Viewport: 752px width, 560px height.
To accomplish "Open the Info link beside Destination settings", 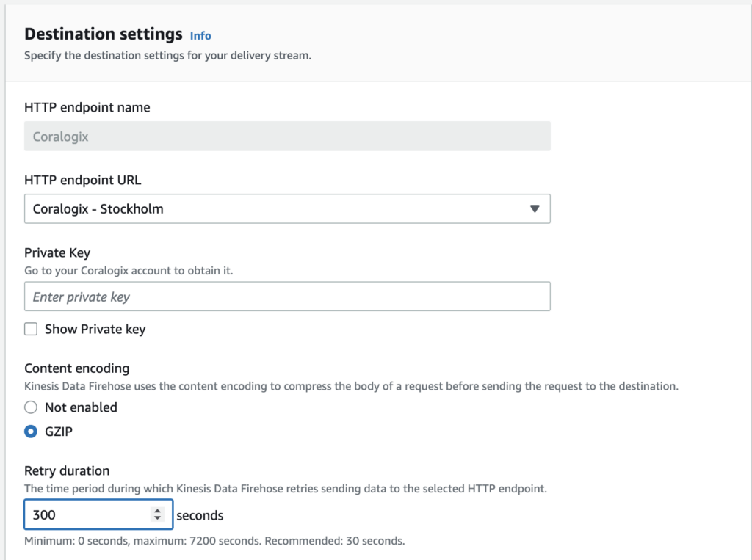I will 200,36.
